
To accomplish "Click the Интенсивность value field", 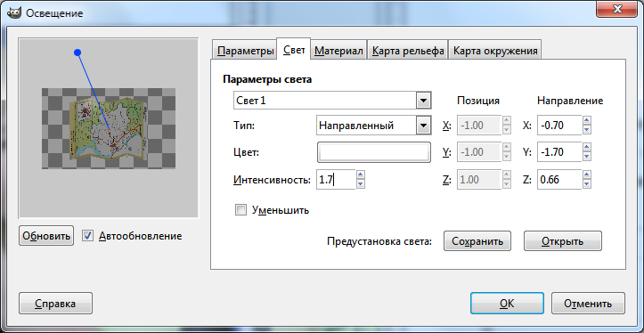I will coord(336,180).
